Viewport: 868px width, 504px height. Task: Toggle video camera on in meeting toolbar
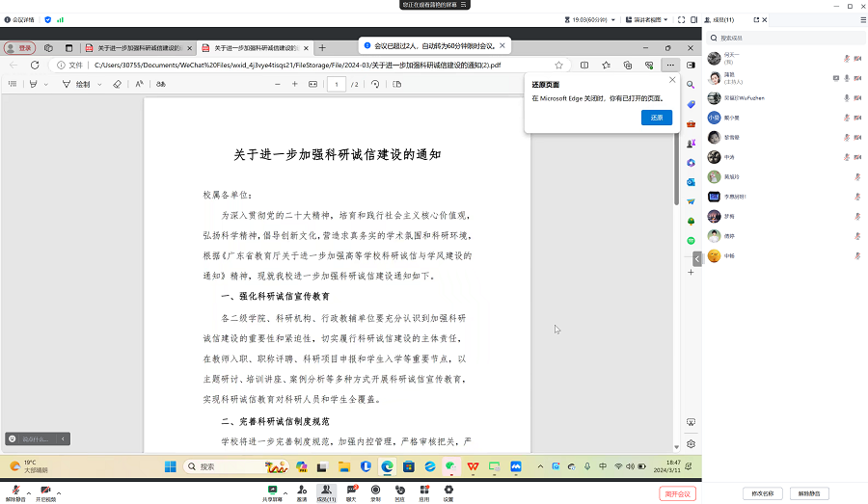(45, 490)
